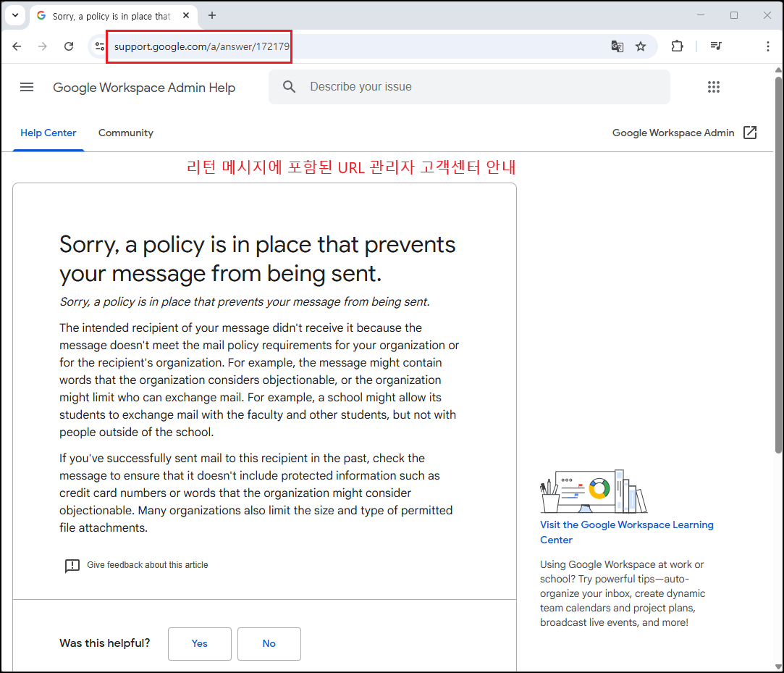Switch to the Community tab
This screenshot has height=673, width=784.
[125, 133]
